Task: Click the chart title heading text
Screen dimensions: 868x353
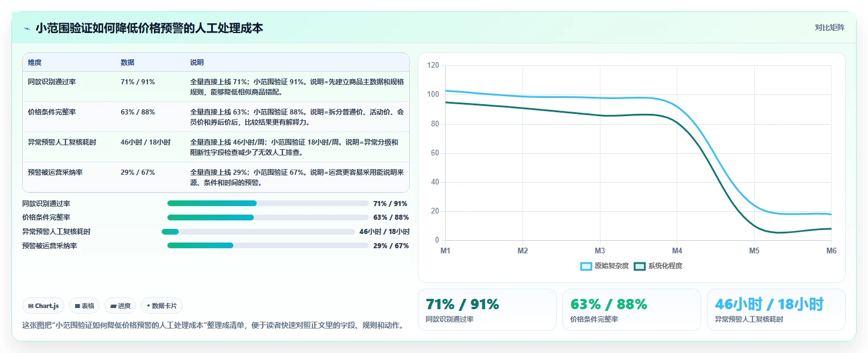Action: pos(149,28)
